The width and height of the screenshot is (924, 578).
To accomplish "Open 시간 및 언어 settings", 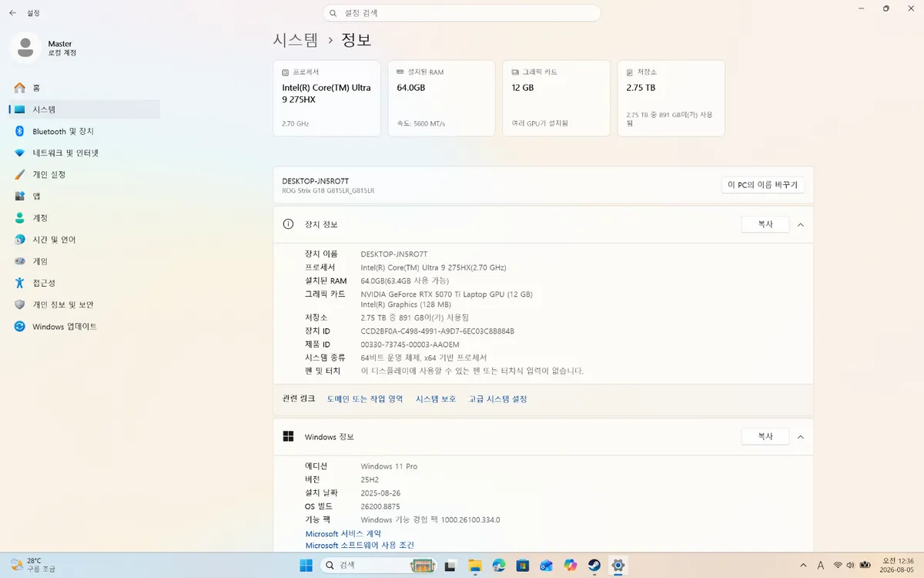I will pos(85,240).
